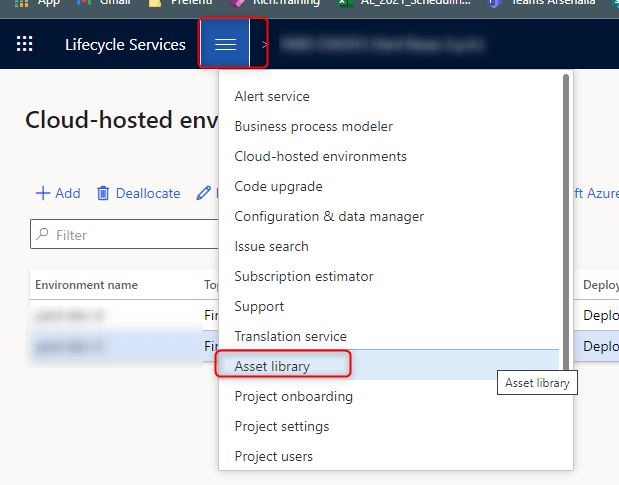Screen dimensions: 619x485
Task: Click the Environment name column header
Action: click(x=87, y=285)
